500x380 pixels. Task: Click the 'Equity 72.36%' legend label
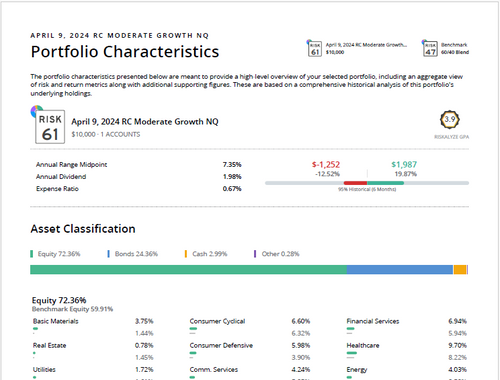[59, 254]
